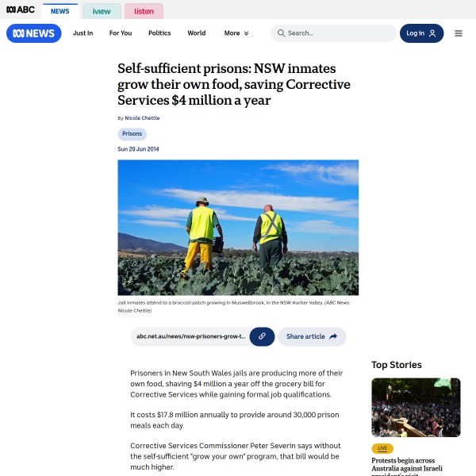Open the ABC NEWS home logo
Screen dimensions: 476x476
(33, 33)
